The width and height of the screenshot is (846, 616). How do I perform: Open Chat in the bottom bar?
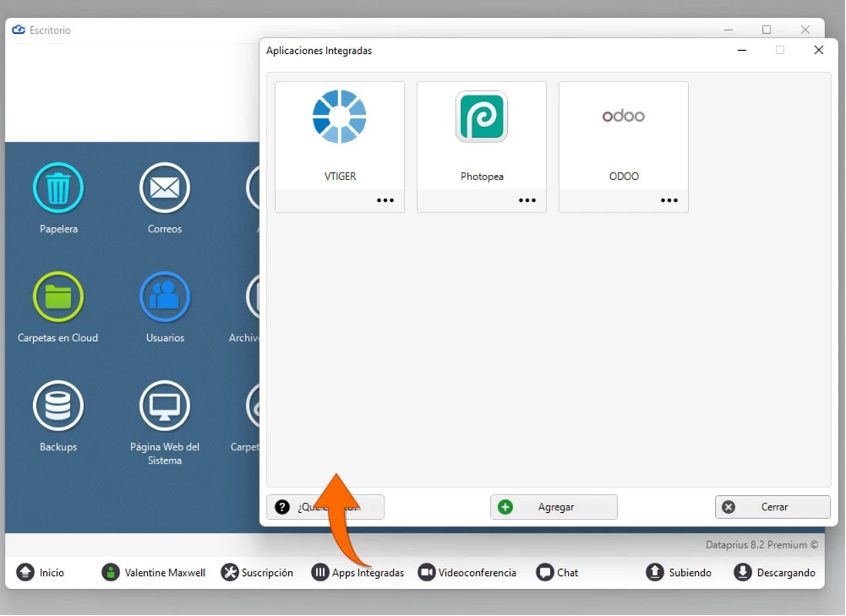point(557,572)
